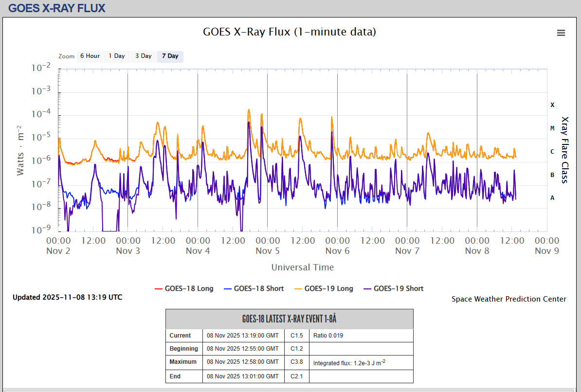Click the Nov 5 date label on the time axis
581x392 pixels.
267,251
